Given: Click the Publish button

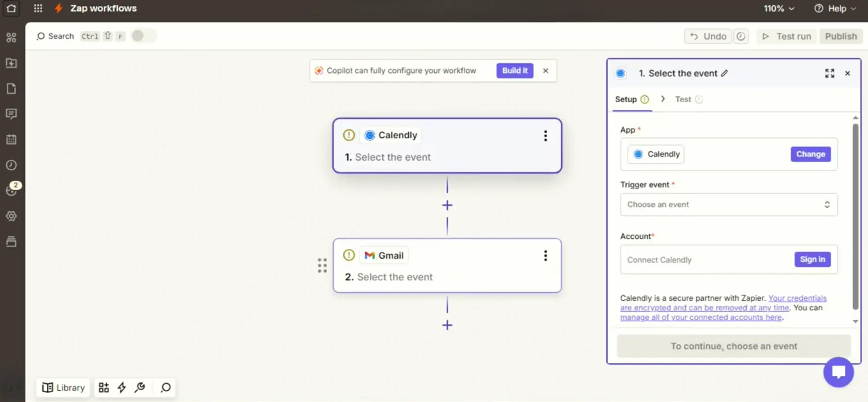Looking at the screenshot, I should coord(841,36).
